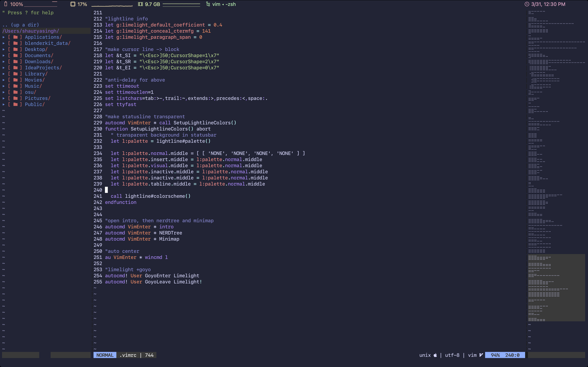Viewport: 588px width, 367px height.
Task: Click the folder icon beside Applications/
Action: click(x=16, y=37)
